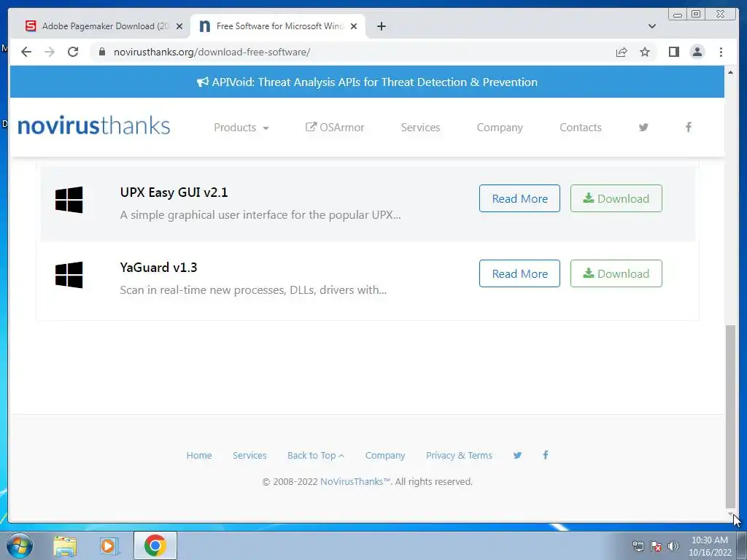Open the Chrome three-dot menu

[x=721, y=52]
